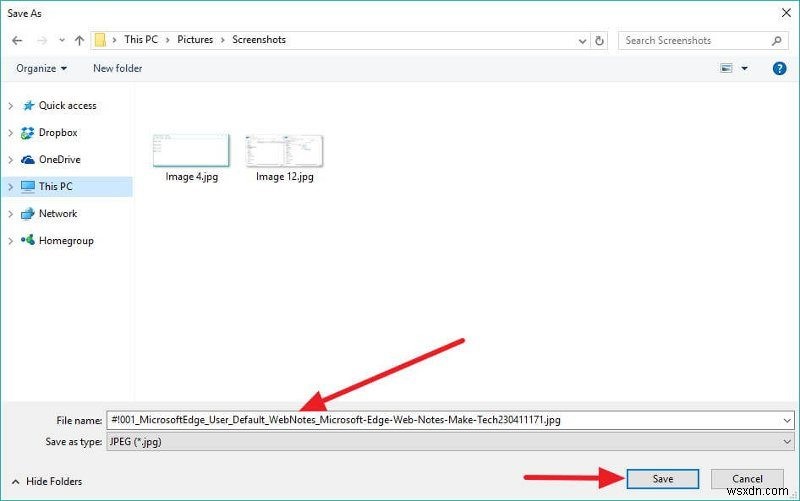
Task: Click Hide Folders
Action: (47, 482)
